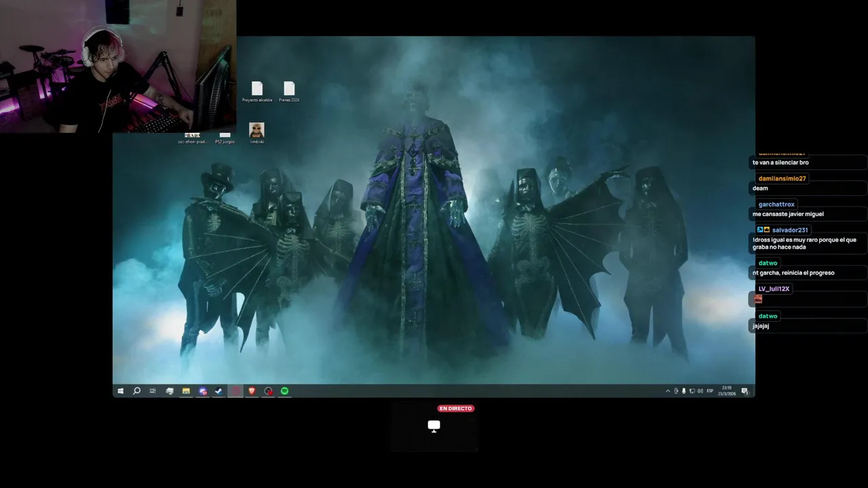Click the salvador231 chat username
The height and width of the screenshot is (488, 868).
(x=790, y=230)
